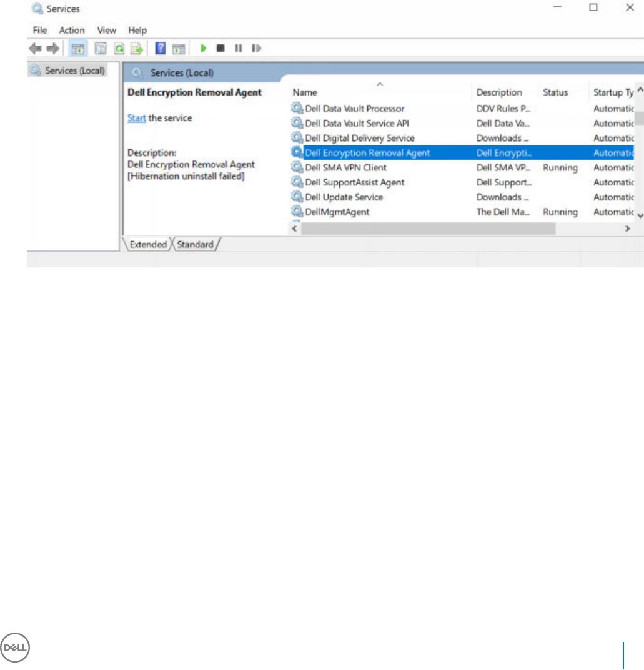Click the Forward arrow toolbar icon

coord(53,48)
